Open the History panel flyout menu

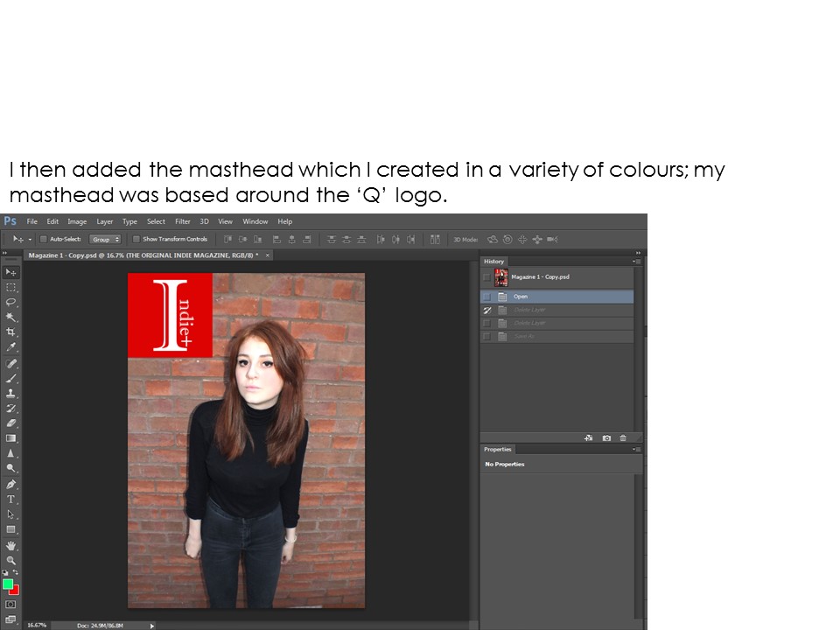[637, 262]
